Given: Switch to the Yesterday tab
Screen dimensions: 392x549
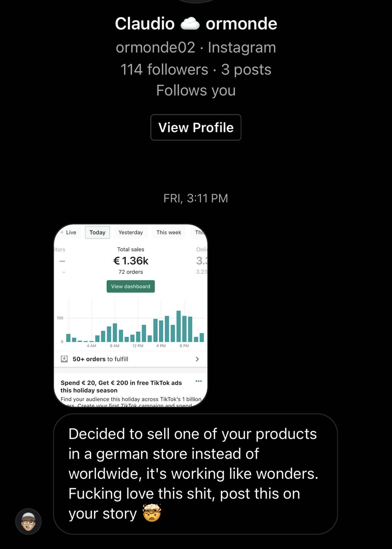Looking at the screenshot, I should point(130,232).
